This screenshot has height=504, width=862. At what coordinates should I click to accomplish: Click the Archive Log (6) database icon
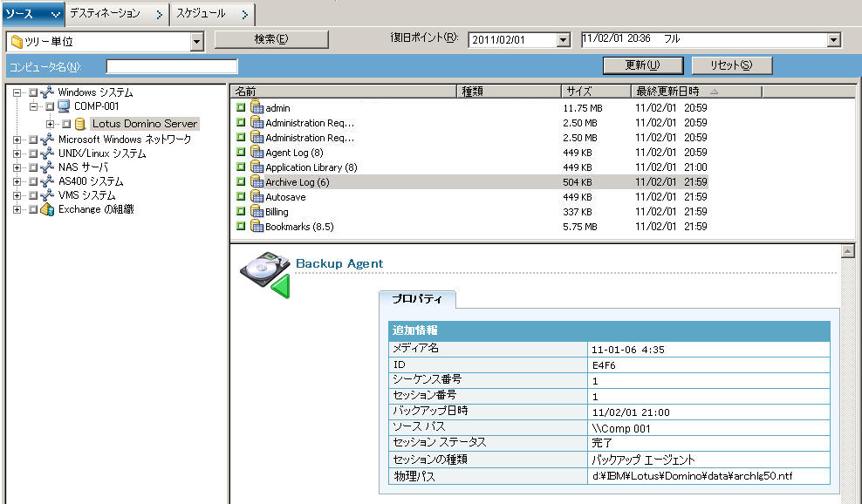pos(257,182)
